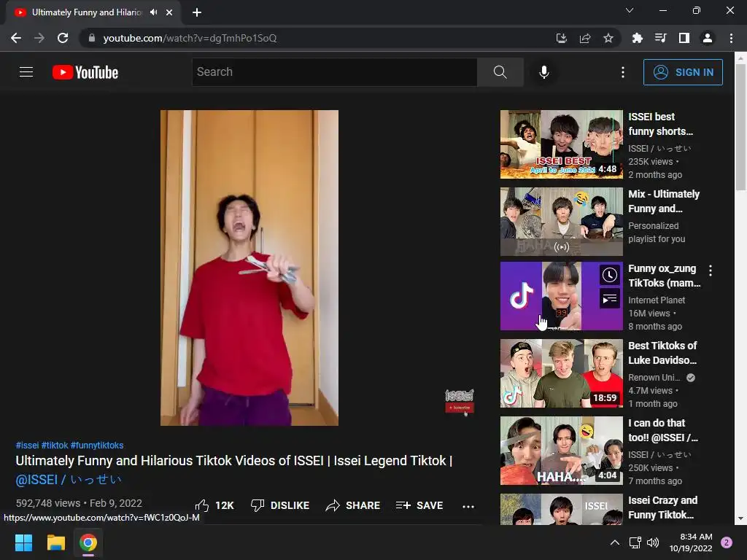747x560 pixels.
Task: Open File Explorer from taskbar
Action: pyautogui.click(x=55, y=542)
